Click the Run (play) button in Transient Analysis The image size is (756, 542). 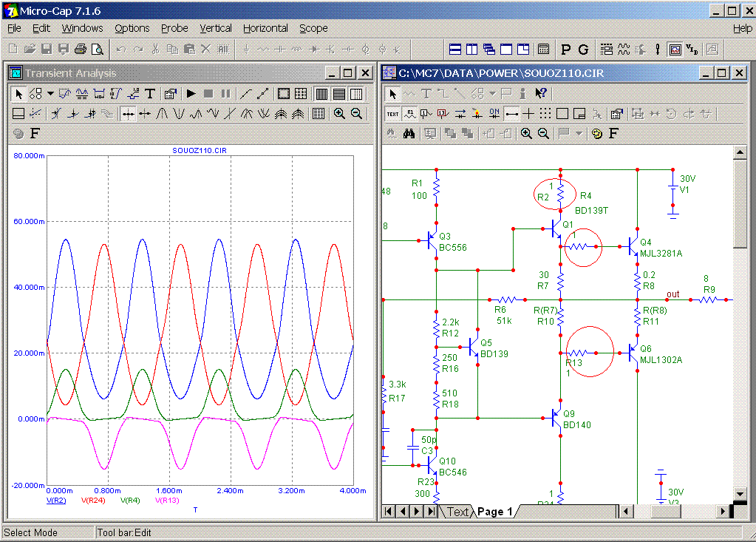click(191, 94)
